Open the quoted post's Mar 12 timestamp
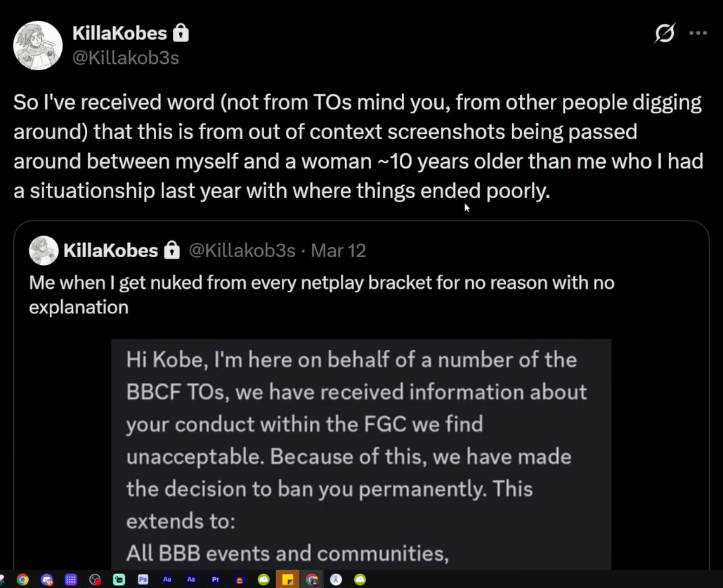 tap(338, 251)
